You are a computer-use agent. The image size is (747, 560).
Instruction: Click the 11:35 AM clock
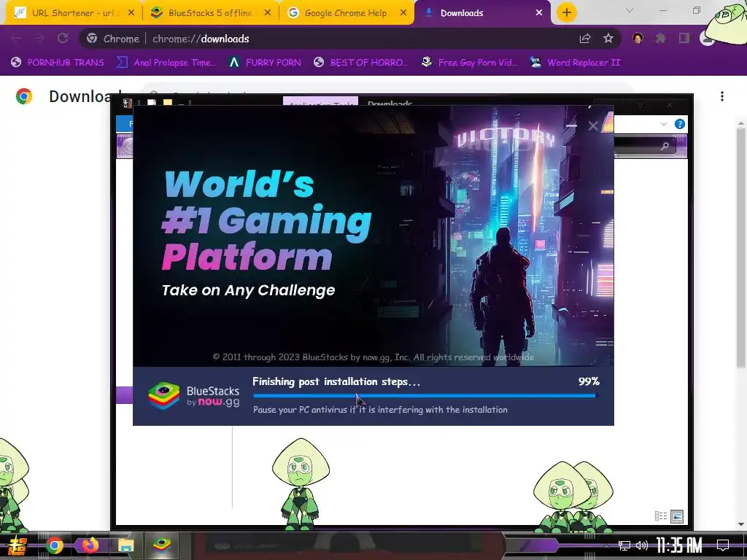[x=679, y=545]
